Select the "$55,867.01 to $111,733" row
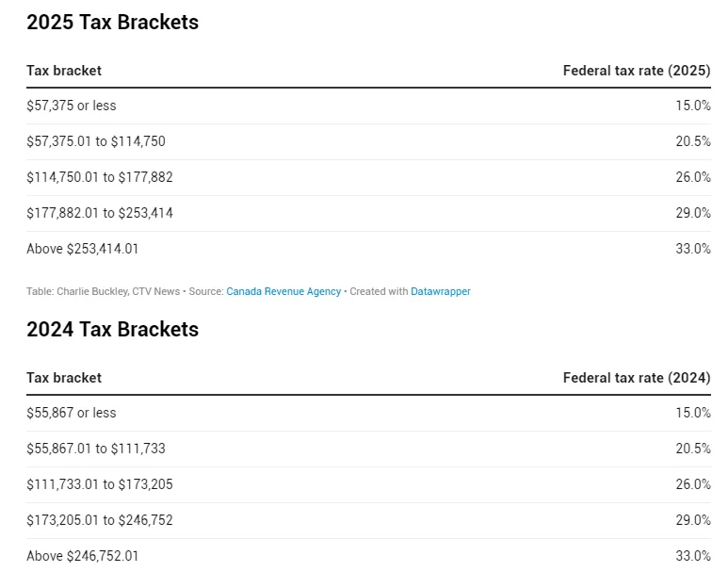This screenshot has height=572, width=728. (96, 449)
